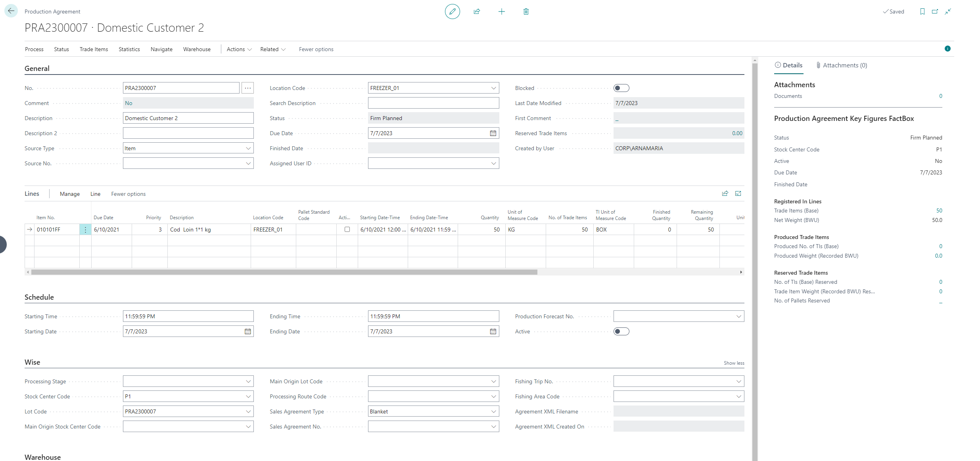Image resolution: width=980 pixels, height=461 pixels.
Task: Click Show less in Wise section
Action: click(x=734, y=363)
